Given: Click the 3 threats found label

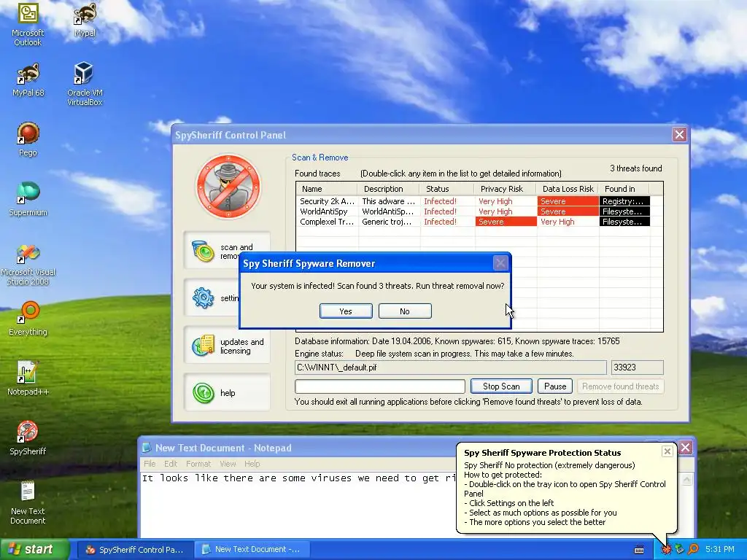Looking at the screenshot, I should click(x=636, y=168).
